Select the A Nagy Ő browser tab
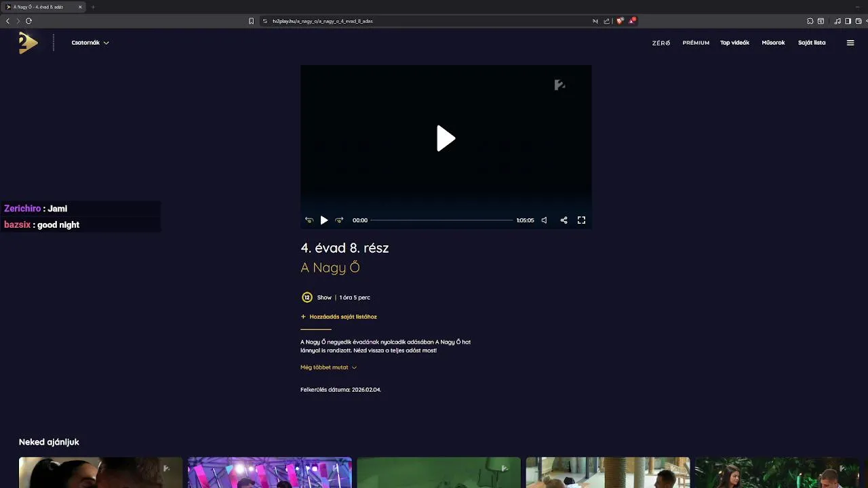Screen dimensions: 868x488 [43, 7]
